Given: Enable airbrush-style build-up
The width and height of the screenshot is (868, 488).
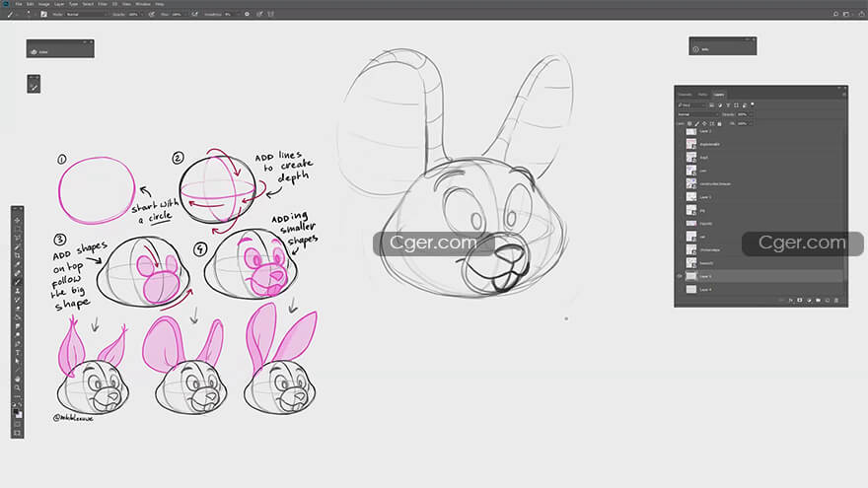Looking at the screenshot, I should point(195,15).
